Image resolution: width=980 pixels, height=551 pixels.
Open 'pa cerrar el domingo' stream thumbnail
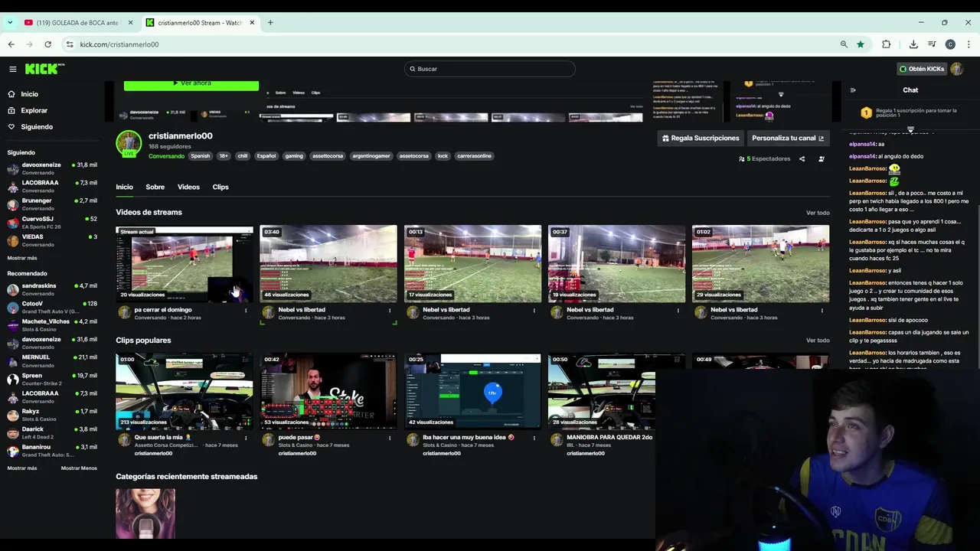185,263
